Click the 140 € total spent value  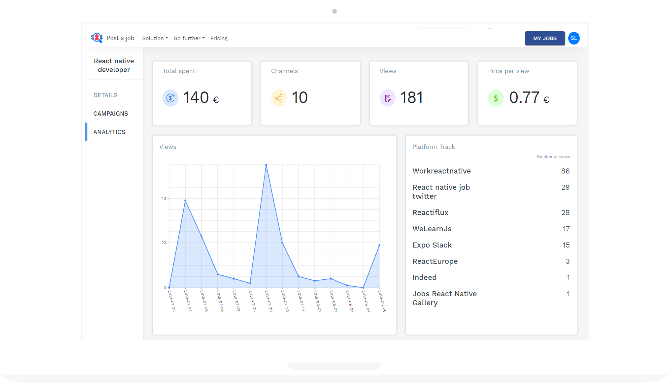coord(201,98)
